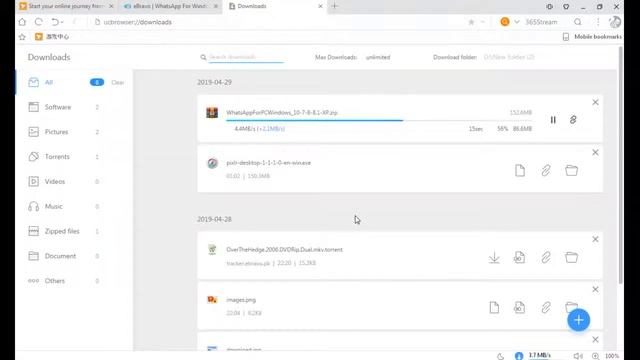
Task: Select the Torrents category
Action: 57,157
